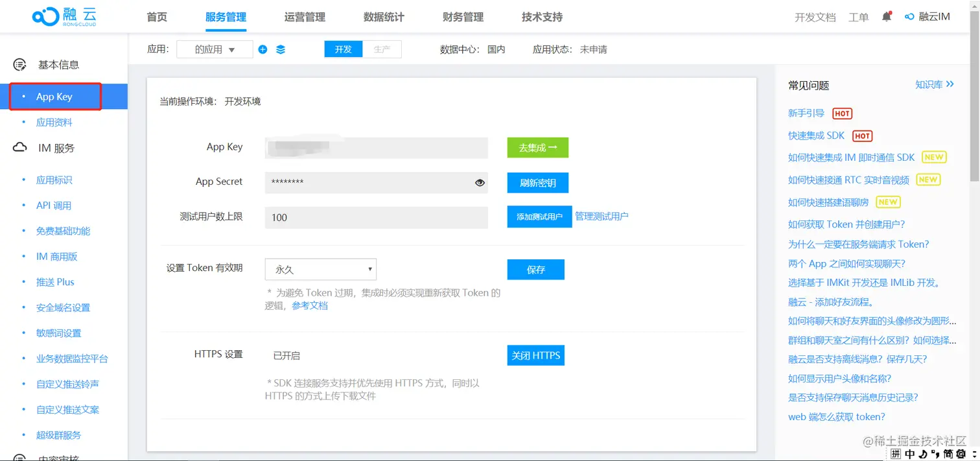Click IME 中 language indicator

pos(910,455)
